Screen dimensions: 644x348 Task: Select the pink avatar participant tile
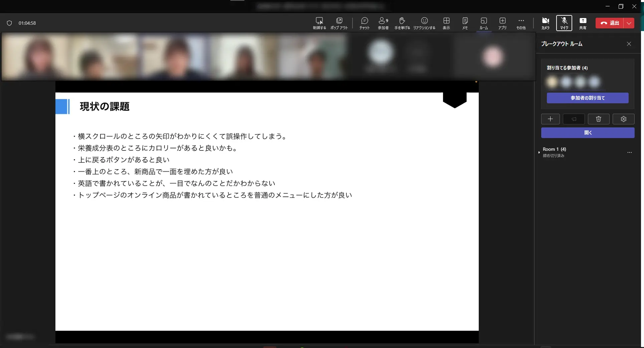(493, 56)
